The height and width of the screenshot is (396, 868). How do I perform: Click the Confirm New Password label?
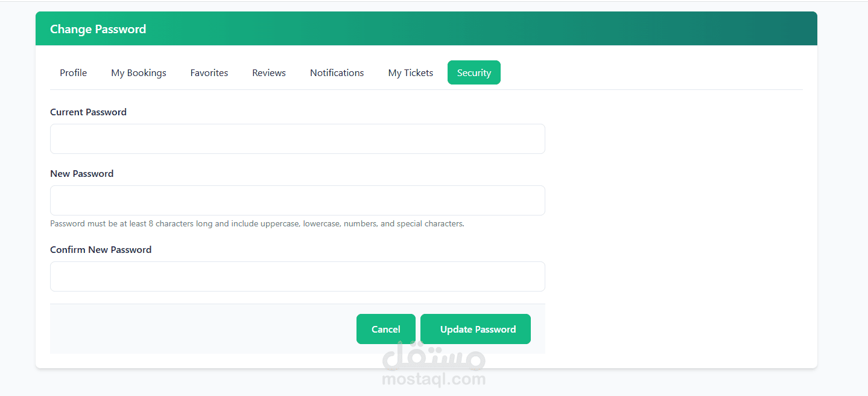click(101, 249)
